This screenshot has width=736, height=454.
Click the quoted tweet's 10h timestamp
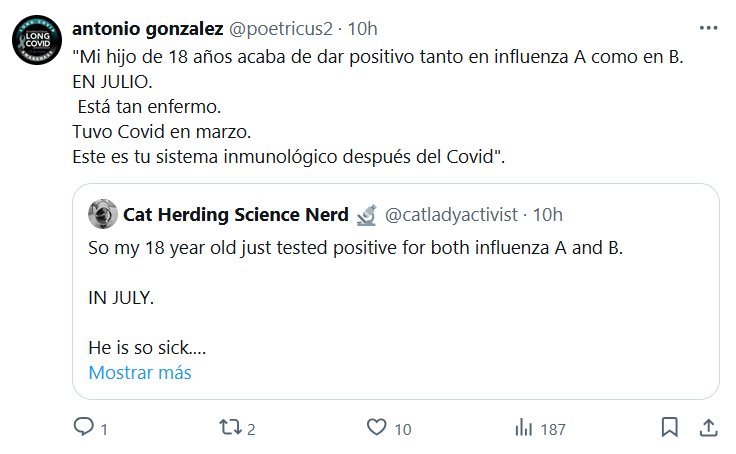pos(547,215)
